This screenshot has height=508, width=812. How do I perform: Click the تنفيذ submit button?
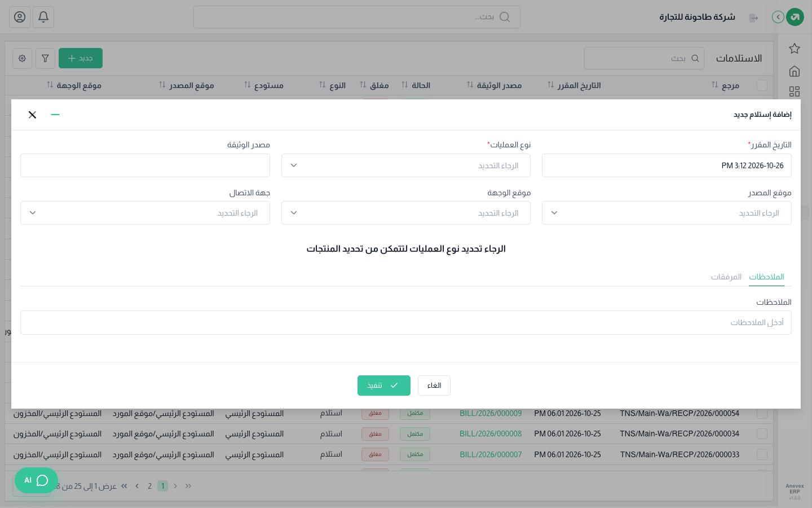tap(384, 386)
